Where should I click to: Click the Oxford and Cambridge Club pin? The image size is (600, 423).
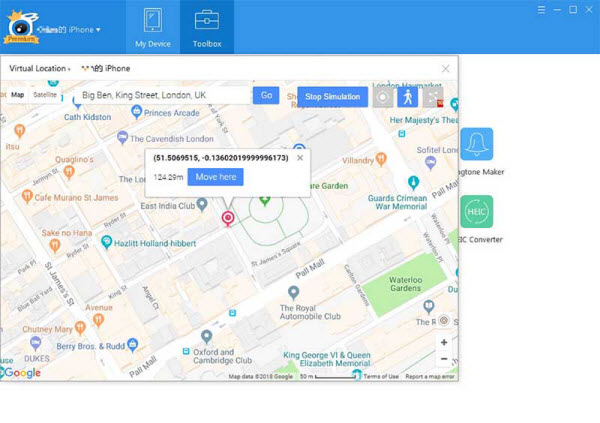tap(207, 337)
